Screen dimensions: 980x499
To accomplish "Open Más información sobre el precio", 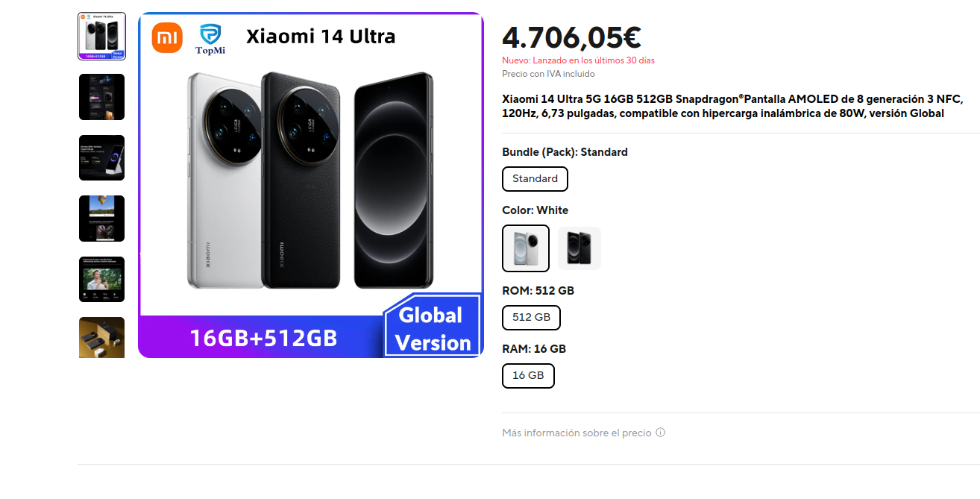I will pyautogui.click(x=577, y=433).
